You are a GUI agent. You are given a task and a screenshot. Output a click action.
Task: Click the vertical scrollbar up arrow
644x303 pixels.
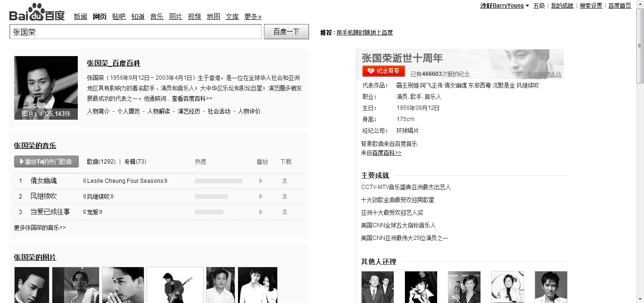[640, 46]
